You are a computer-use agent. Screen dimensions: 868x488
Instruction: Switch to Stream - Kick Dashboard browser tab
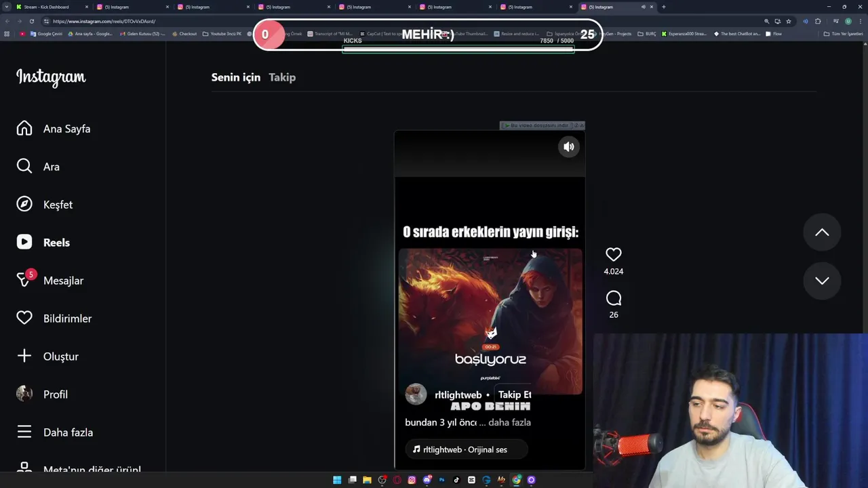[x=53, y=7]
